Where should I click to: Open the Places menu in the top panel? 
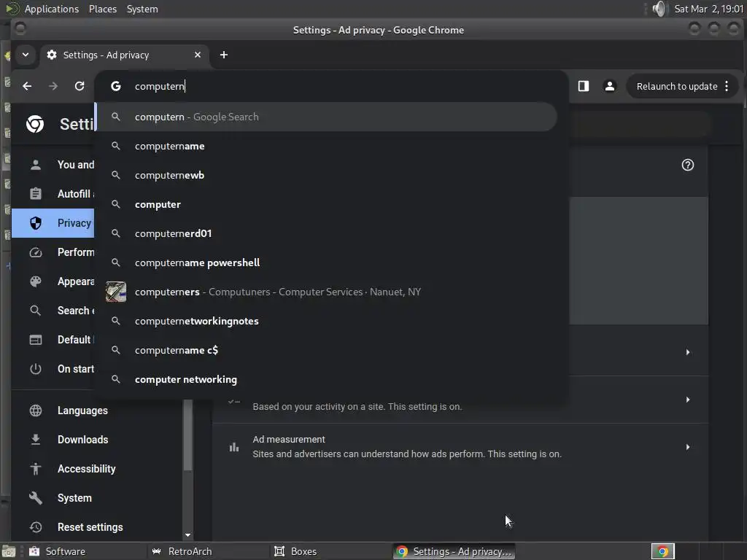coord(103,9)
